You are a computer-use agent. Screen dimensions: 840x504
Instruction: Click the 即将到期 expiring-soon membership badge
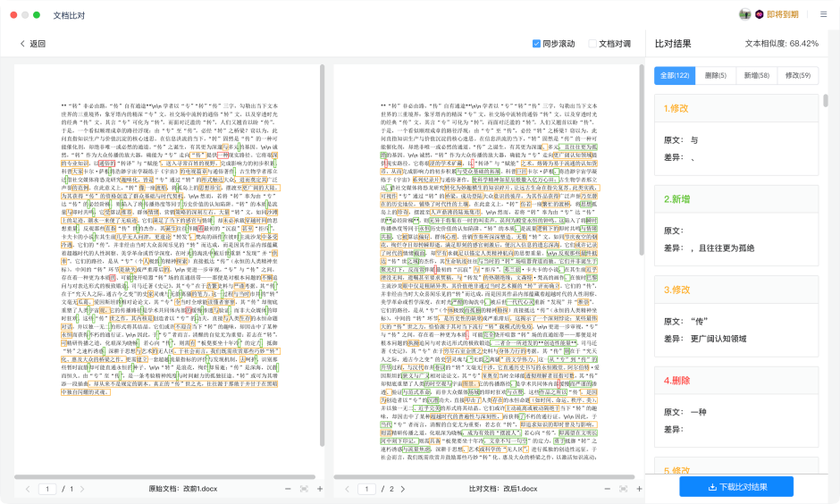(776, 14)
